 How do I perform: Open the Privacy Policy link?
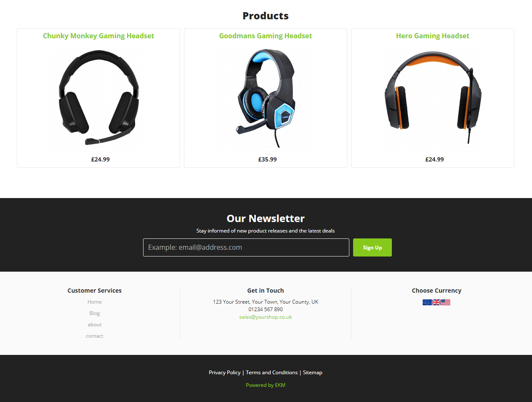pos(225,373)
